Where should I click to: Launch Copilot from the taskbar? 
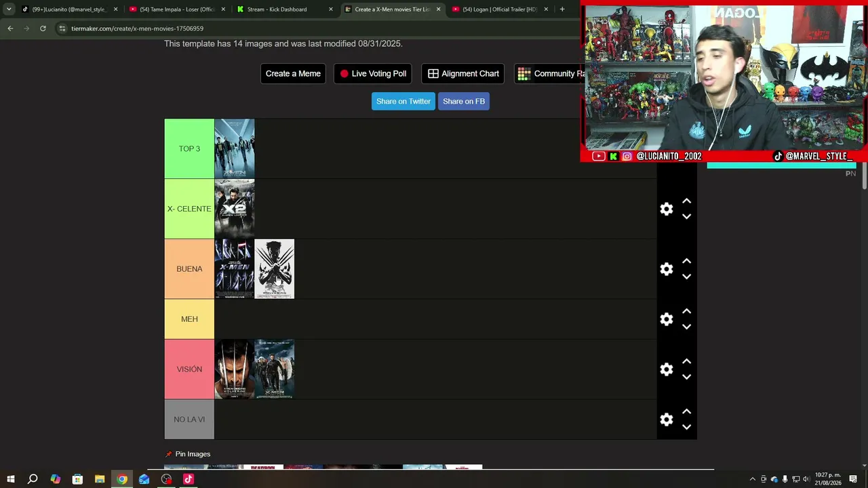pyautogui.click(x=55, y=479)
